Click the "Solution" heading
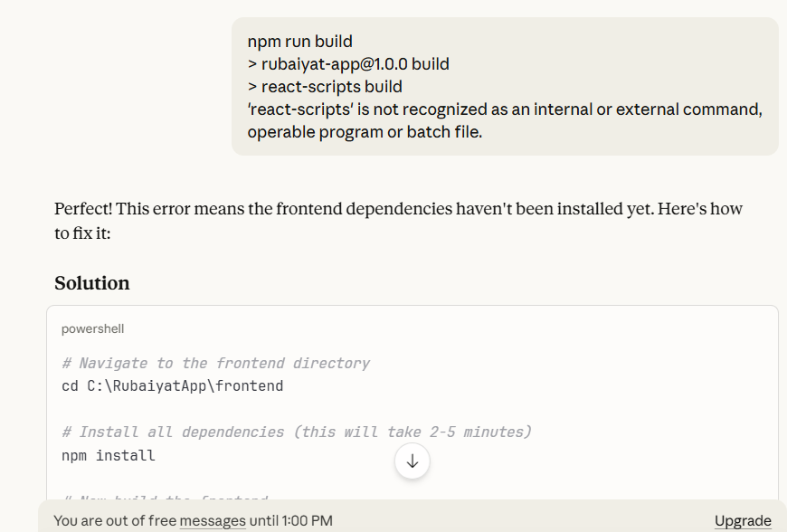 coord(92,283)
